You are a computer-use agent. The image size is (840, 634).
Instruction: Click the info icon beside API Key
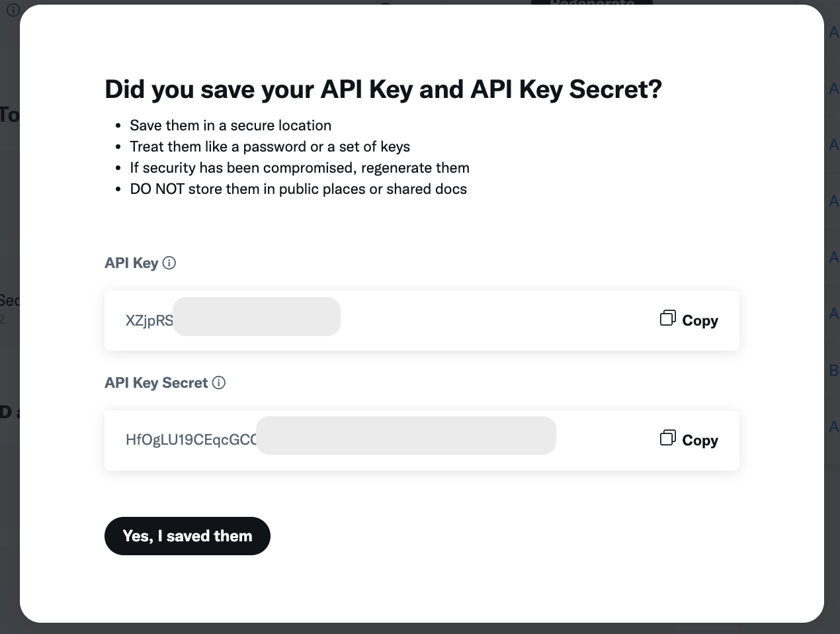pyautogui.click(x=169, y=263)
